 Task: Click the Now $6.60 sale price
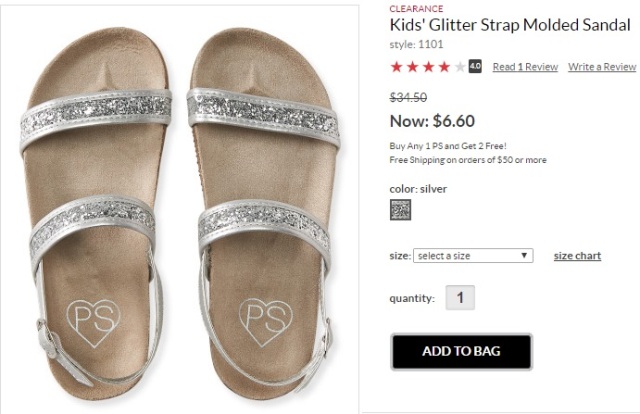432,121
